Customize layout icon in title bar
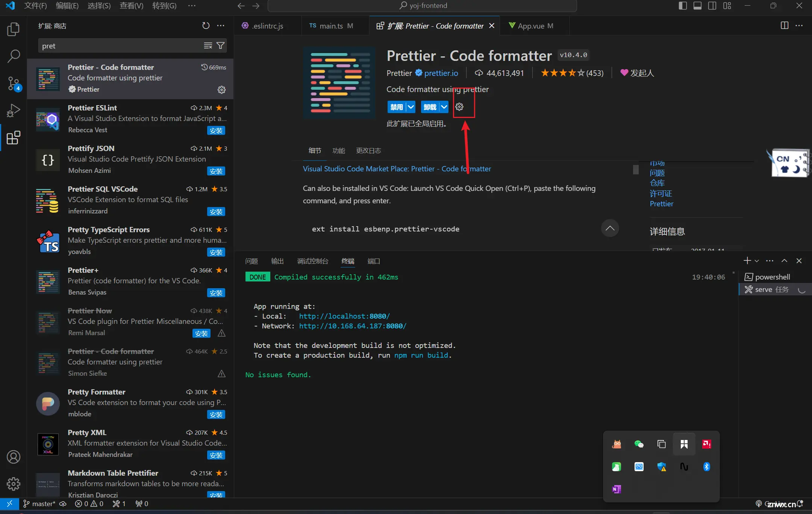 (727, 6)
